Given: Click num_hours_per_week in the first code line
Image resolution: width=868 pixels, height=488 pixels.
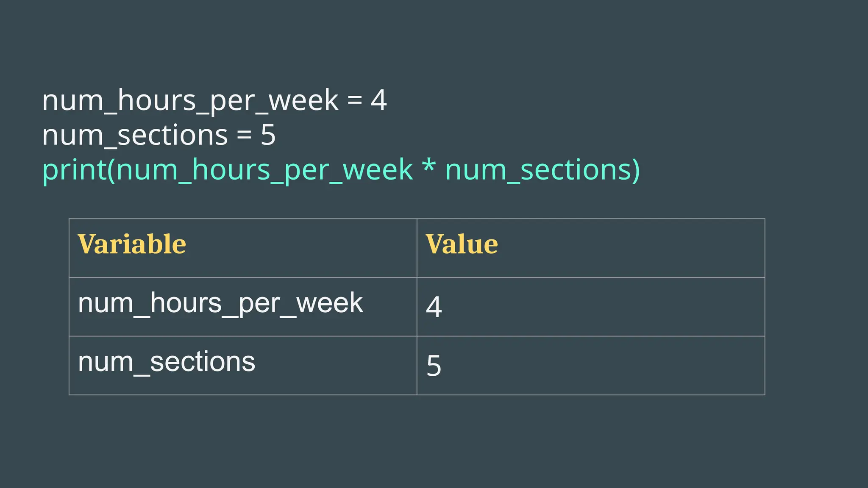Looking at the screenshot, I should [190, 101].
